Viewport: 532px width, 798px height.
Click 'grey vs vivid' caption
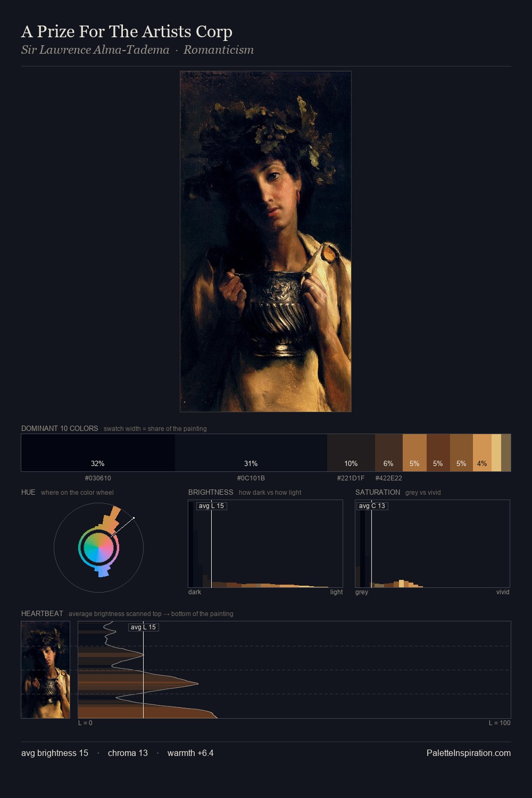point(423,493)
